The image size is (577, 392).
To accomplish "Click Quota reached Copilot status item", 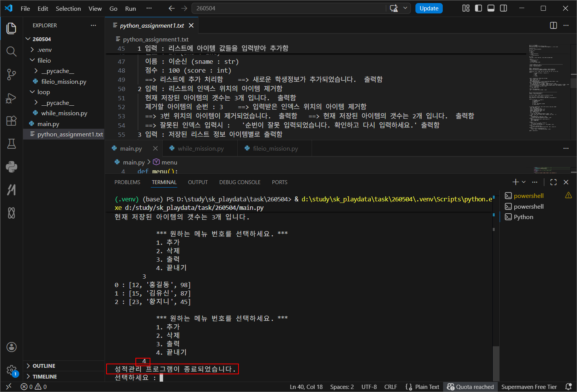I will coord(470,387).
